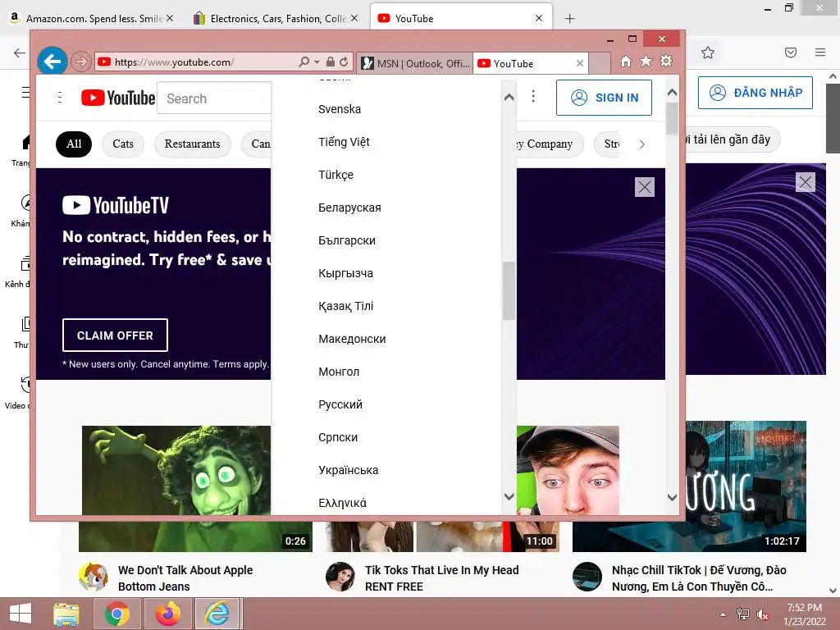
Task: Choose Українська language
Action: (348, 470)
